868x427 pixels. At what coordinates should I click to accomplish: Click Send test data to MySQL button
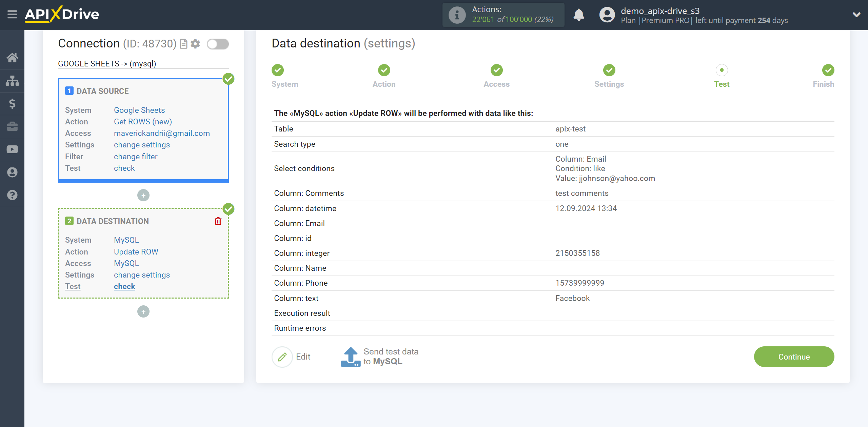(x=379, y=356)
